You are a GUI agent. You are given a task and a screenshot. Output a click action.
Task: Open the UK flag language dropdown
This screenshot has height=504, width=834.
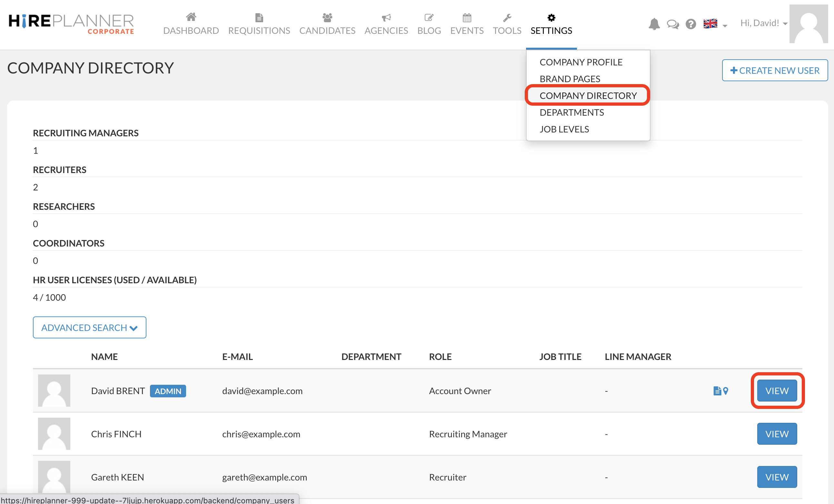[715, 24]
